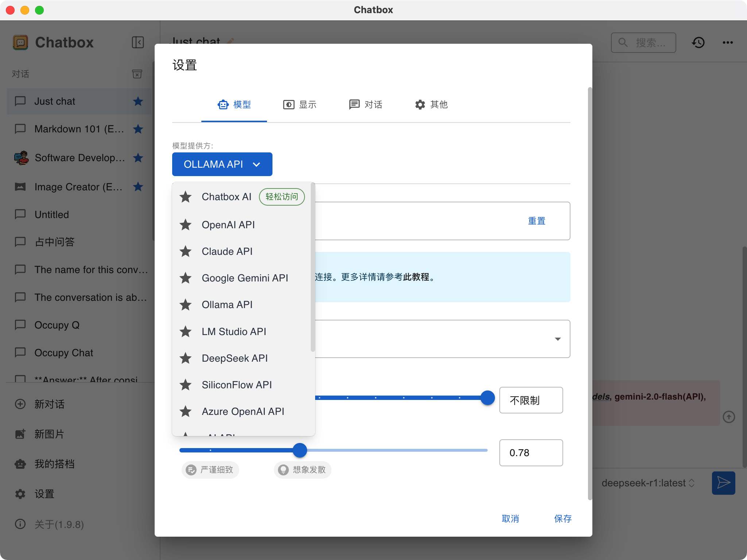Screen dimensions: 747x560
Task: Click the gear icon beside sidebar 设置
Action: (x=20, y=494)
